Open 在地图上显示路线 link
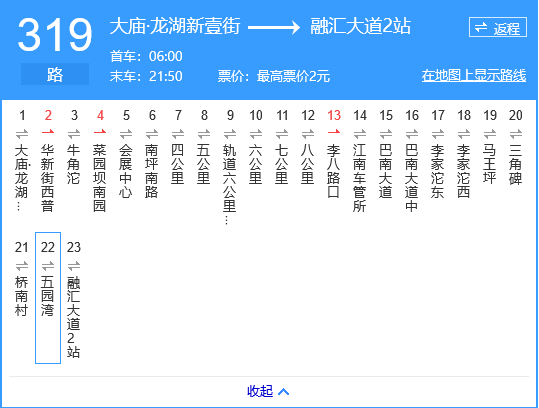The height and width of the screenshot is (408, 539). click(474, 76)
